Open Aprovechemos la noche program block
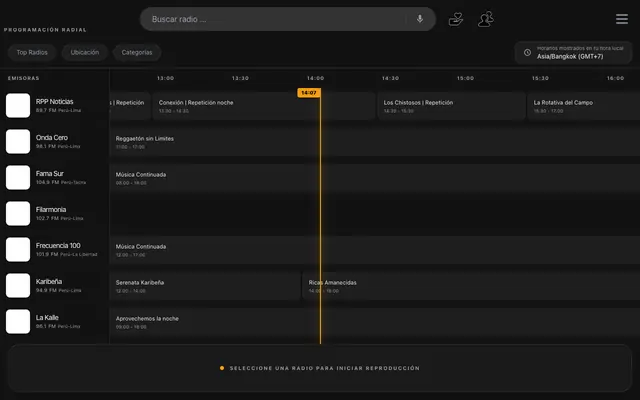Image resolution: width=640 pixels, height=400 pixels. coord(375,322)
